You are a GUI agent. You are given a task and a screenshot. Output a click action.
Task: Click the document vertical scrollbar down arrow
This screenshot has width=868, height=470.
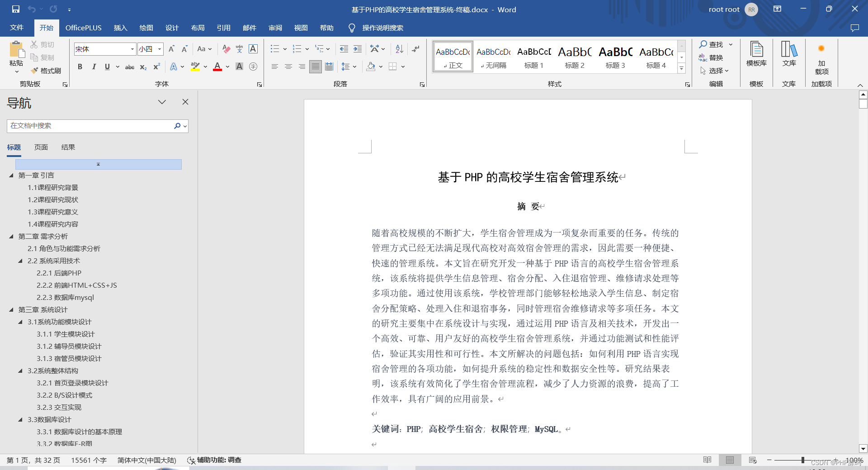tap(863, 449)
